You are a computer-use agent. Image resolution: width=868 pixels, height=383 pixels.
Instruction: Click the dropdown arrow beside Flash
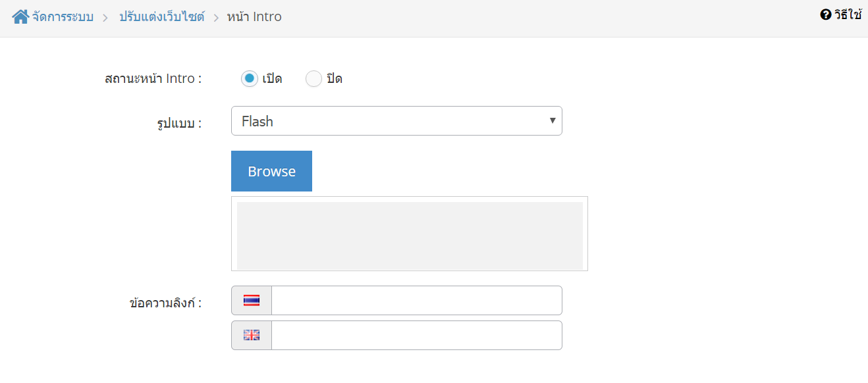553,120
